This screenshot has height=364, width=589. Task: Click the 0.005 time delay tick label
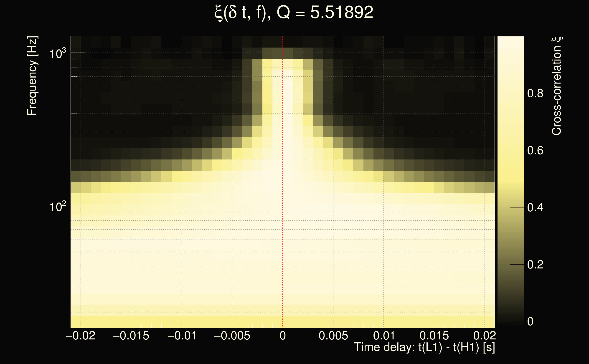click(333, 336)
